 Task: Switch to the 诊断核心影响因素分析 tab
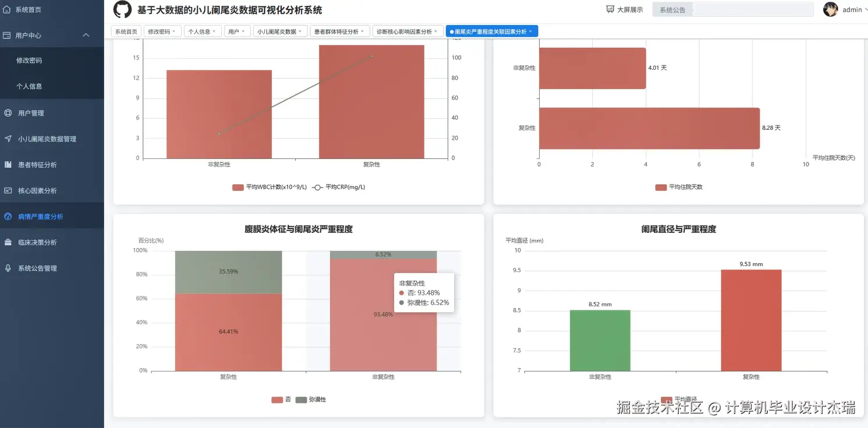tap(408, 31)
